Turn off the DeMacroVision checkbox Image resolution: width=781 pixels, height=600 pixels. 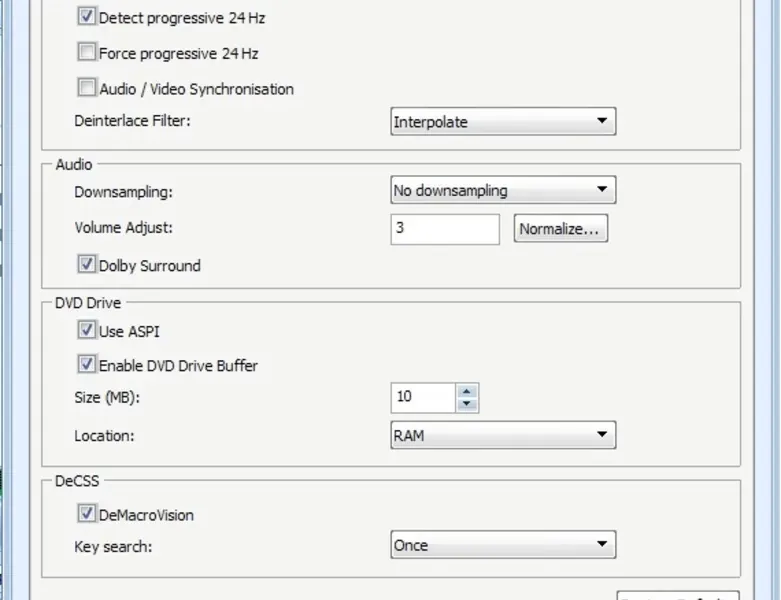[x=87, y=515]
